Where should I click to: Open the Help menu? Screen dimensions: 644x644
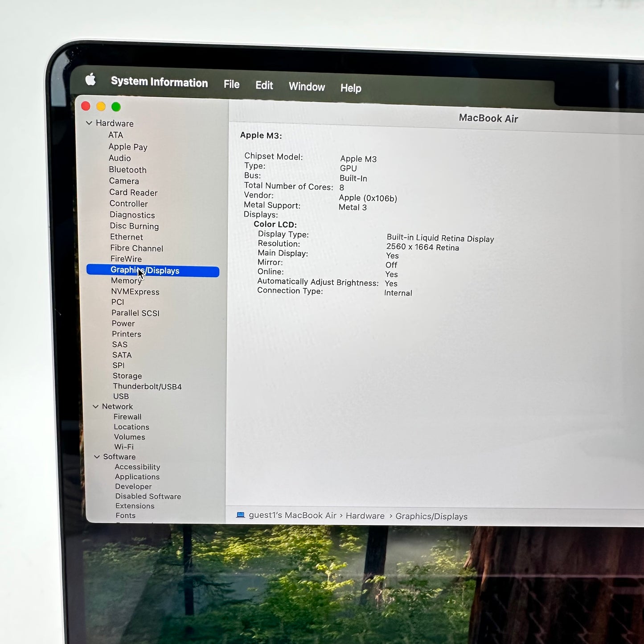(x=351, y=88)
